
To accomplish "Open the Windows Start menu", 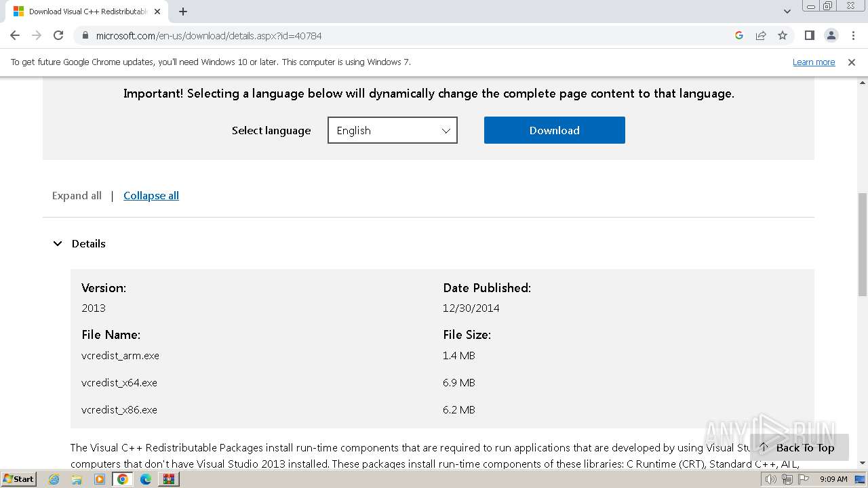I will (x=18, y=479).
